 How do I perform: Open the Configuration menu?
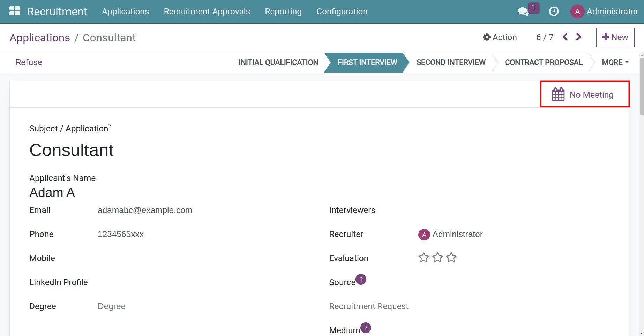[342, 12]
